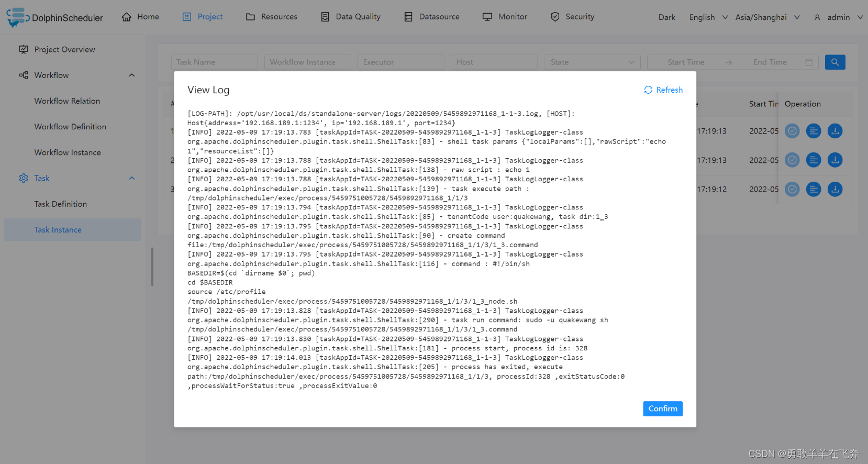Click the Resources folder icon
The height and width of the screenshot is (464, 868).
250,17
